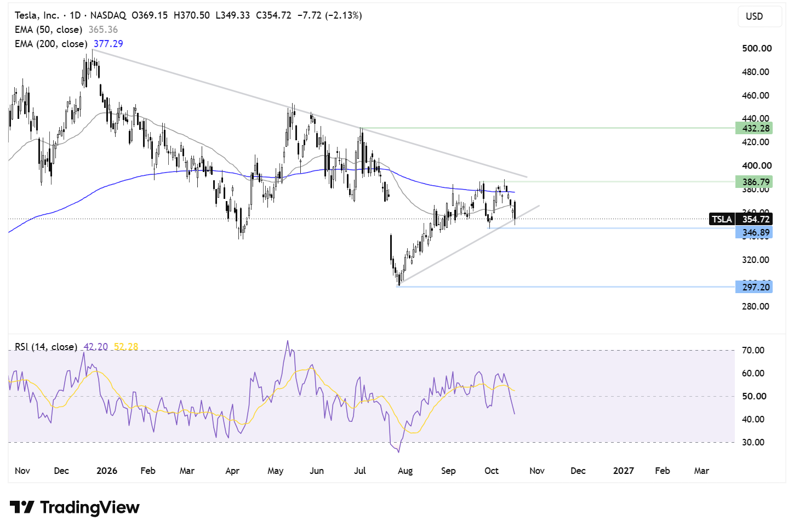Click the USD currency button

[759, 16]
